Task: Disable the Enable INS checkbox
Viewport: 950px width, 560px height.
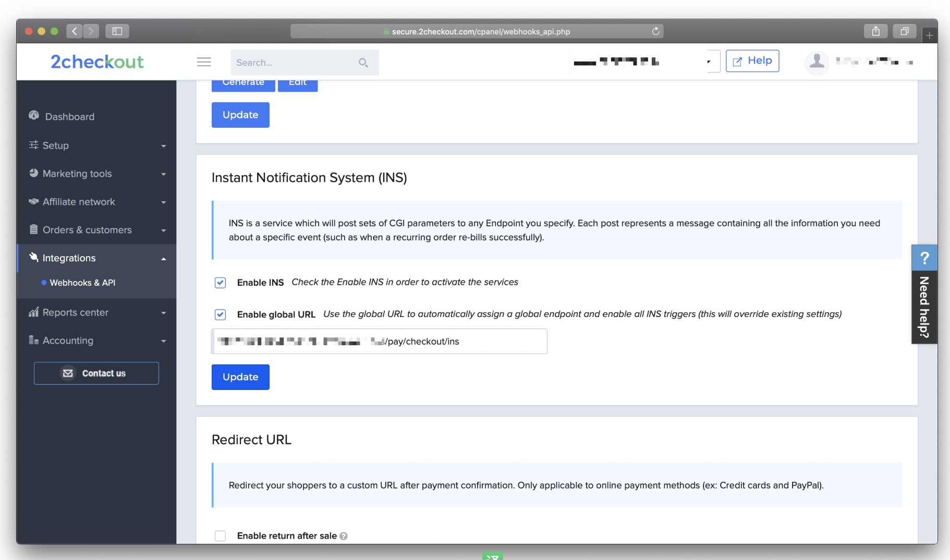Action: coord(220,283)
